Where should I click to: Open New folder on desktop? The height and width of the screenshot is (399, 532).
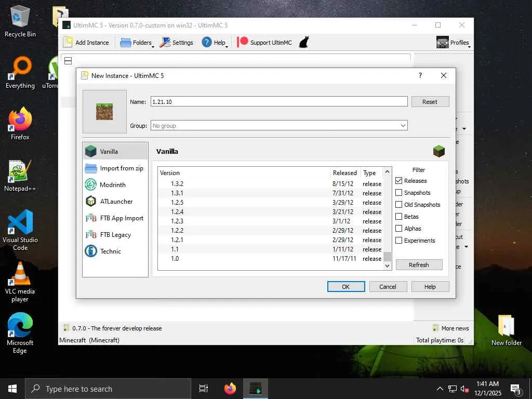[507, 330]
